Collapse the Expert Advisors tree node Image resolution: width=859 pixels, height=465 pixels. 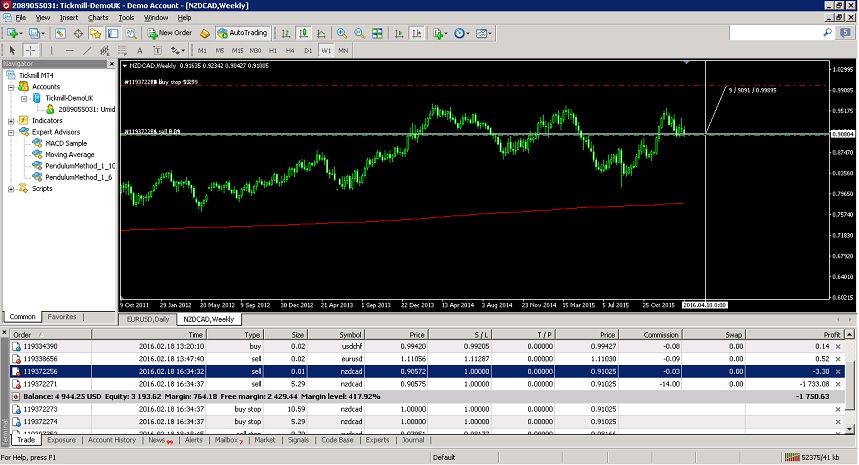[11, 133]
